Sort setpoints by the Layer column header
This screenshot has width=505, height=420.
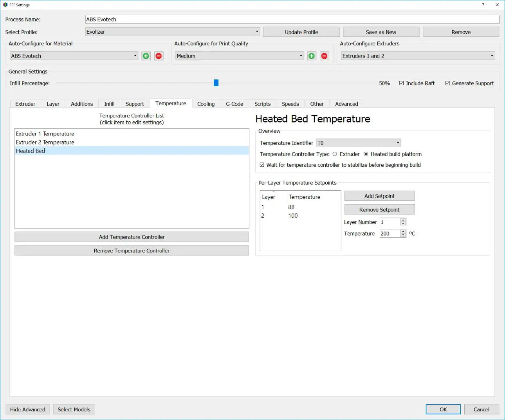click(x=274, y=197)
